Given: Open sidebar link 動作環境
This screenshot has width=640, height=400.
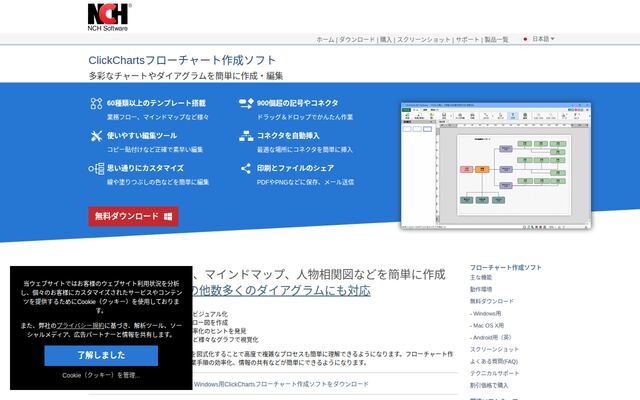Looking at the screenshot, I should [481, 289].
